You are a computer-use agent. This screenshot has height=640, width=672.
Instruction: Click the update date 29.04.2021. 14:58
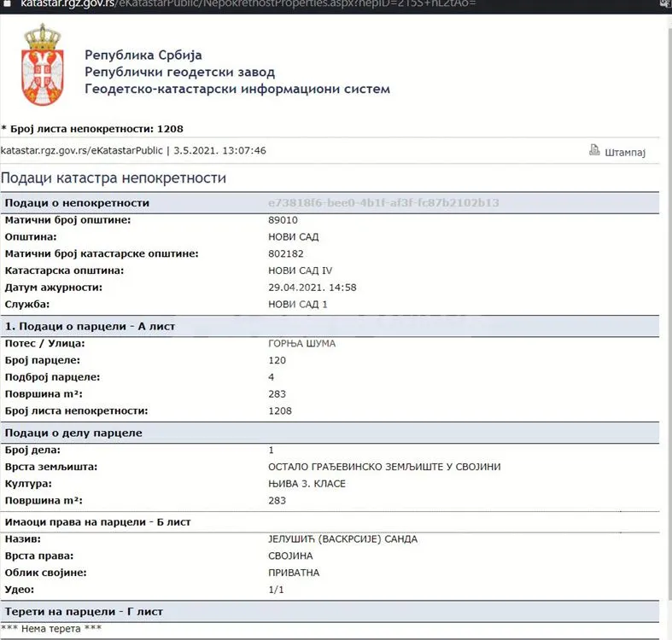[x=312, y=287]
